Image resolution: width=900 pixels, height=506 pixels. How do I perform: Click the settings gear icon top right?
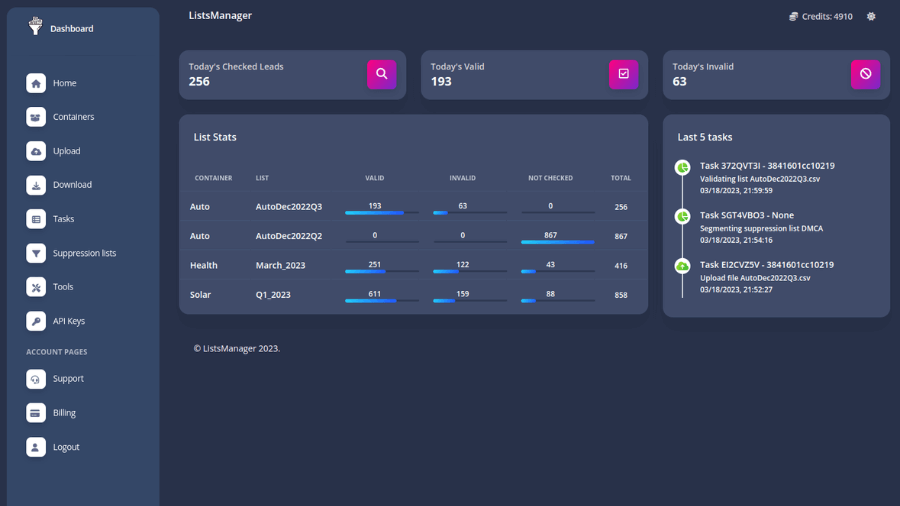click(x=871, y=16)
